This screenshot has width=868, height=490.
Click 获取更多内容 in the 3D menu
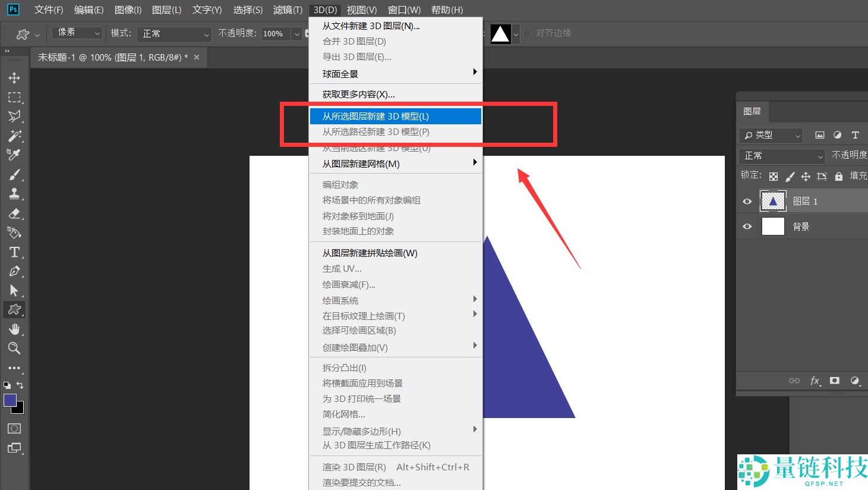click(358, 94)
